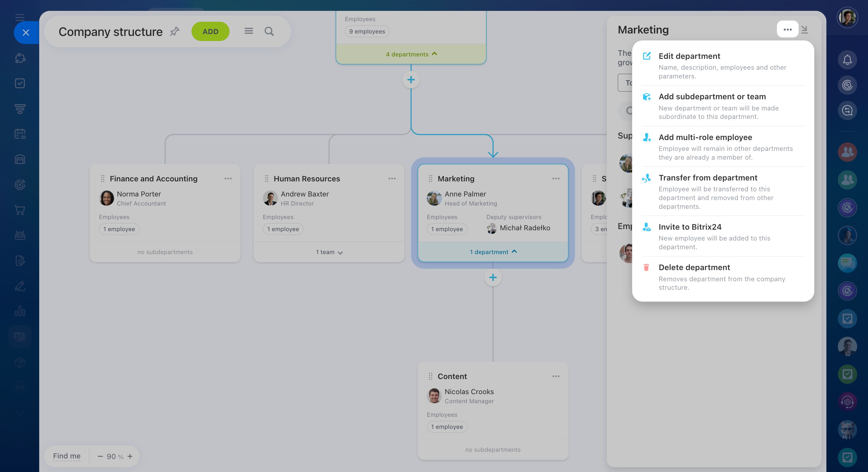Image resolution: width=868 pixels, height=472 pixels.
Task: Collapse the 4 departments expander
Action: pyautogui.click(x=411, y=54)
